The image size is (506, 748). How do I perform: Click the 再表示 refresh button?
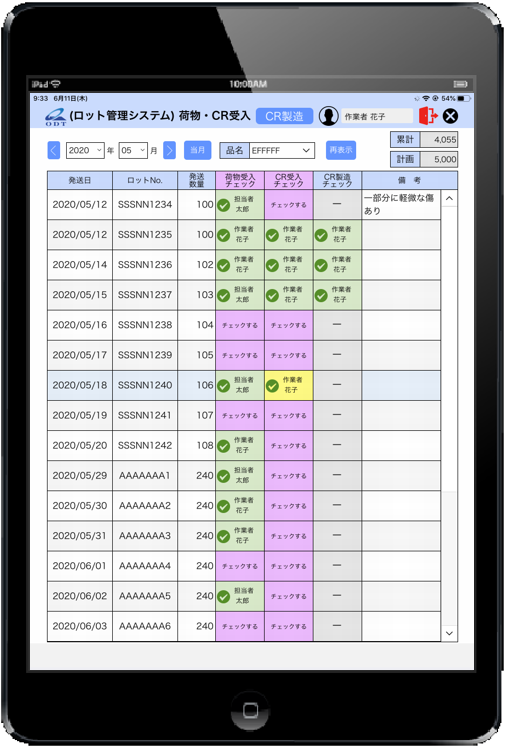tap(341, 150)
